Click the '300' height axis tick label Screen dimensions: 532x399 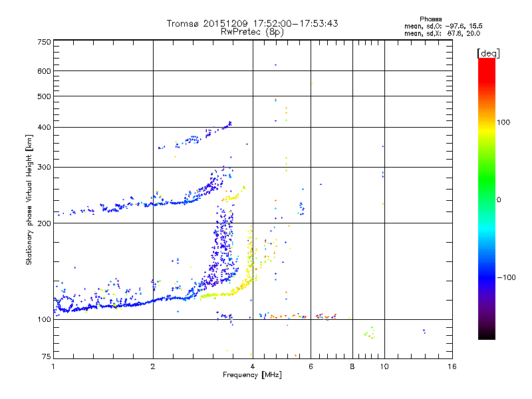click(x=44, y=168)
